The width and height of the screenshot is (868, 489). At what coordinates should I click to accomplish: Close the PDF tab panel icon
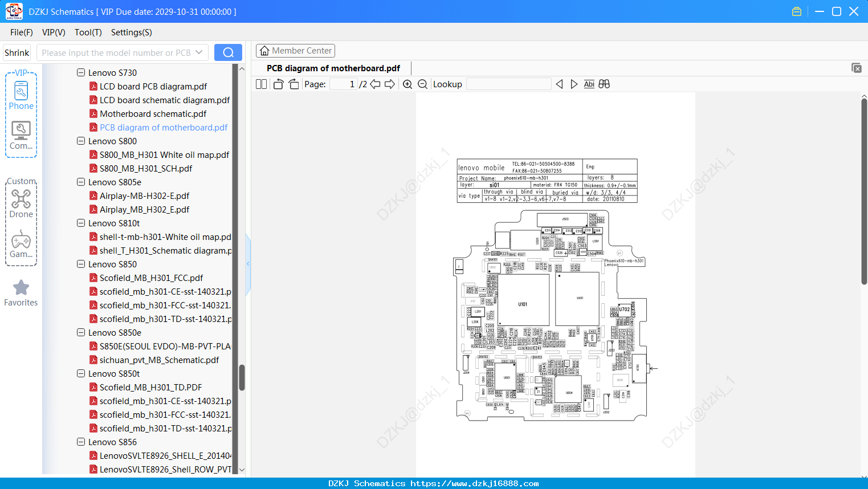(857, 68)
